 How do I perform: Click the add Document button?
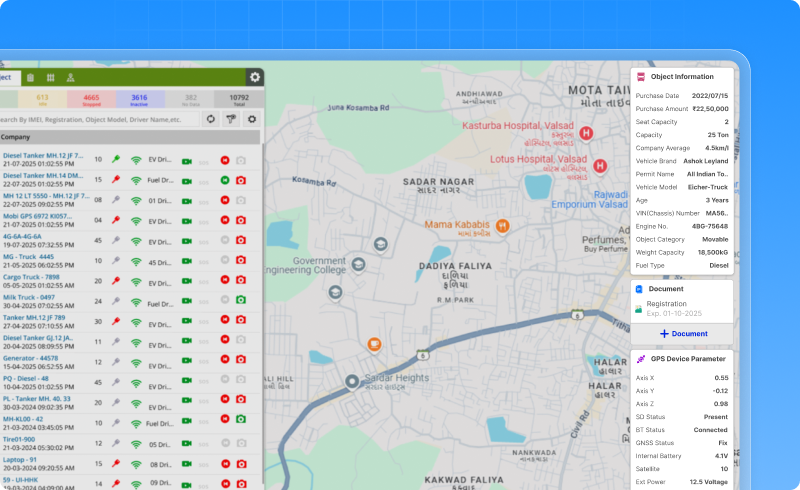(x=683, y=333)
